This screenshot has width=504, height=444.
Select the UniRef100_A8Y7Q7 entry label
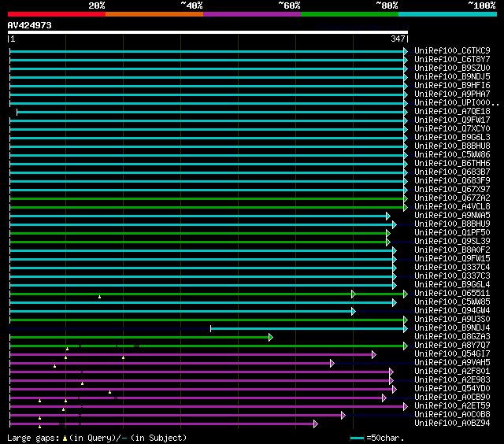pyautogui.click(x=451, y=346)
